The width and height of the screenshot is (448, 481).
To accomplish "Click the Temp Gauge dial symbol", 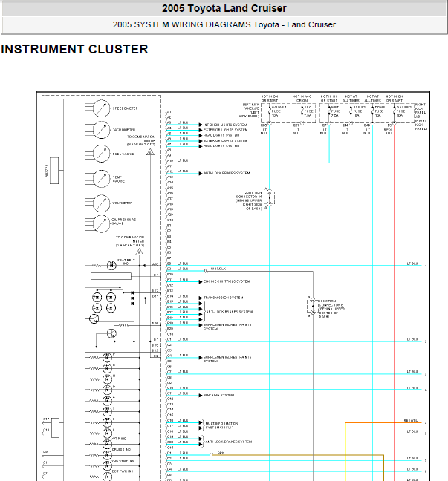I will [102, 179].
